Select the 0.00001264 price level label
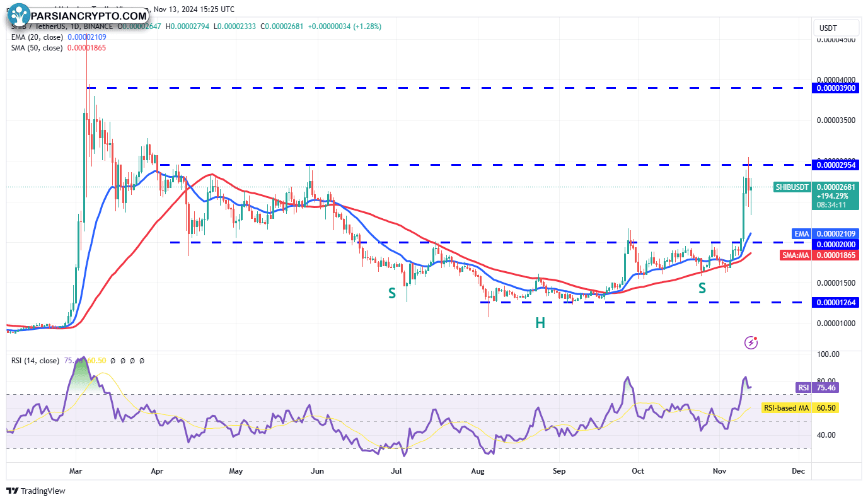This screenshot has width=868, height=502. [x=836, y=303]
